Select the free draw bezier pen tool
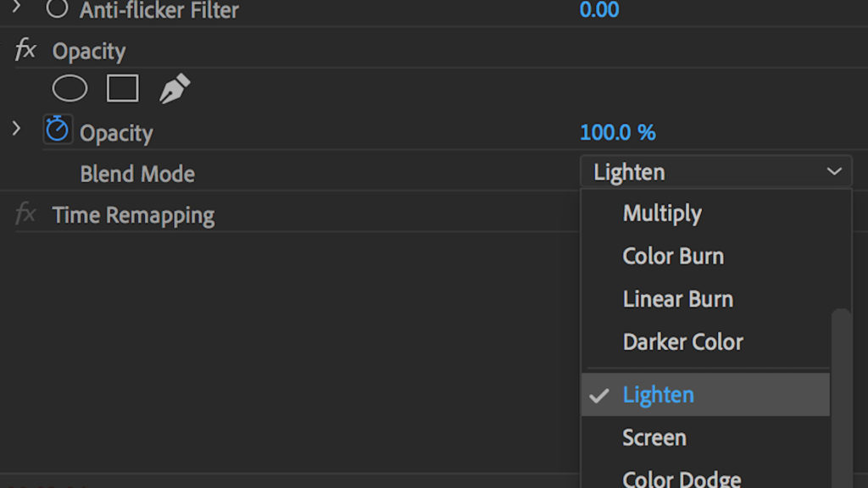The height and width of the screenshot is (488, 868). click(175, 89)
